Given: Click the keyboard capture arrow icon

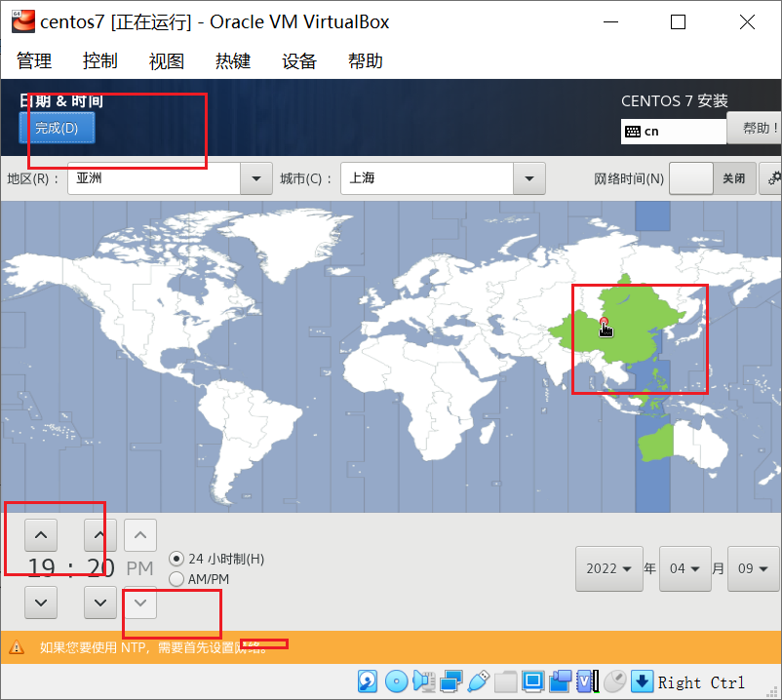Looking at the screenshot, I should 642,681.
